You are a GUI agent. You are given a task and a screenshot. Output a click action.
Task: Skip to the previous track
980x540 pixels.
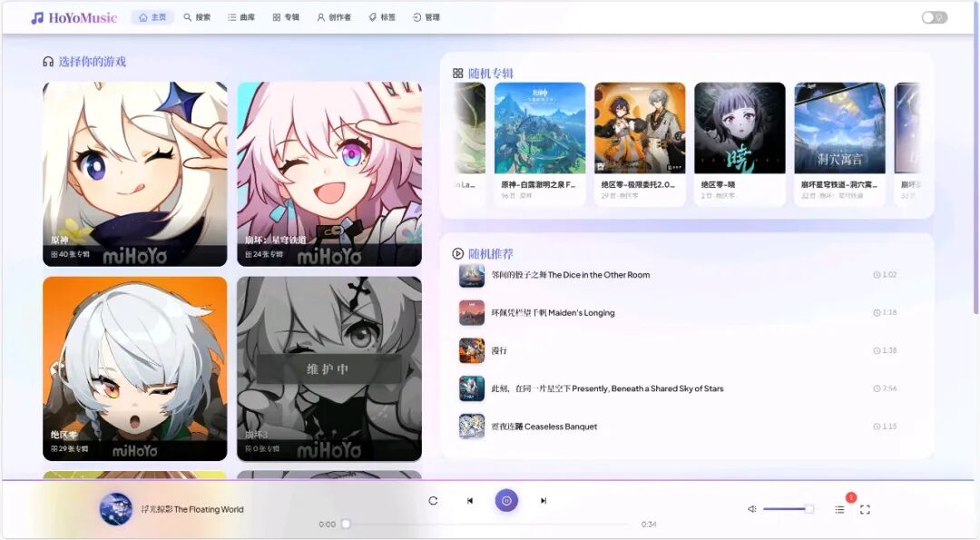(x=470, y=500)
